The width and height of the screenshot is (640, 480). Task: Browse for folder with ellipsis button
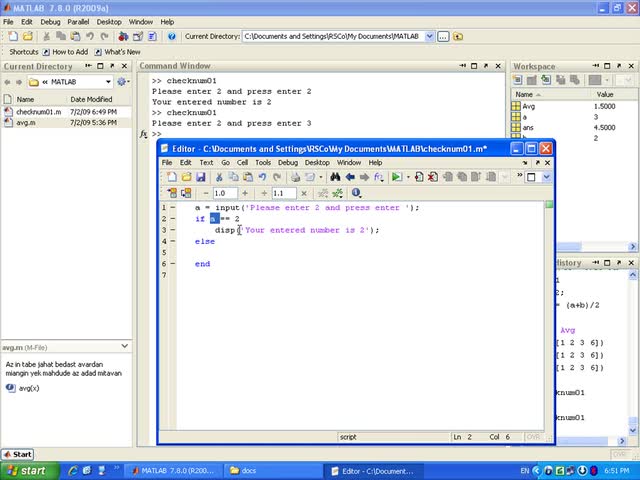click(443, 37)
